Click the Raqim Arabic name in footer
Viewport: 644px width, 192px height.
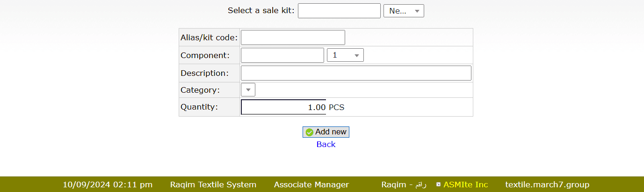pyautogui.click(x=404, y=185)
